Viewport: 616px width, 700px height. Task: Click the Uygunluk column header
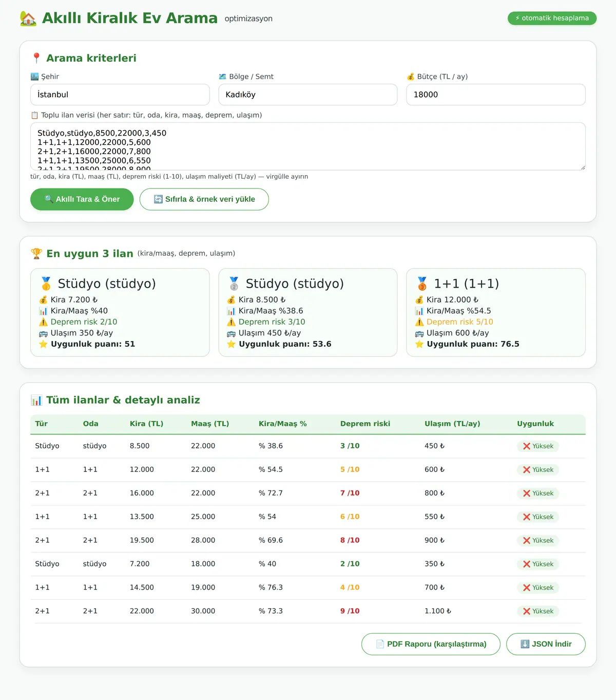pos(535,424)
